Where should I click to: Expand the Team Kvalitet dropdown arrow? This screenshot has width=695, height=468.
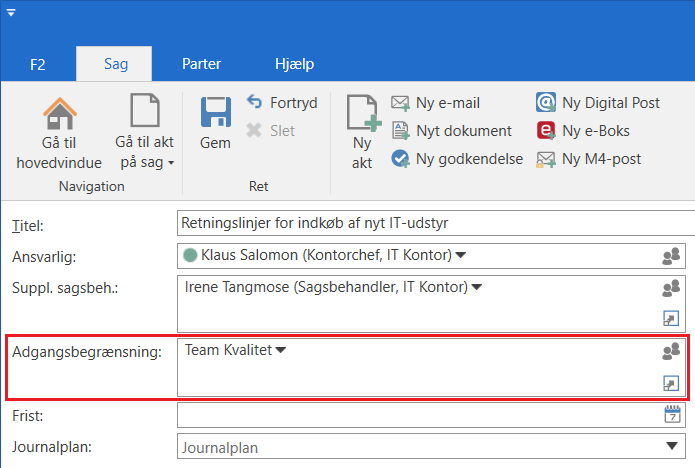[281, 350]
